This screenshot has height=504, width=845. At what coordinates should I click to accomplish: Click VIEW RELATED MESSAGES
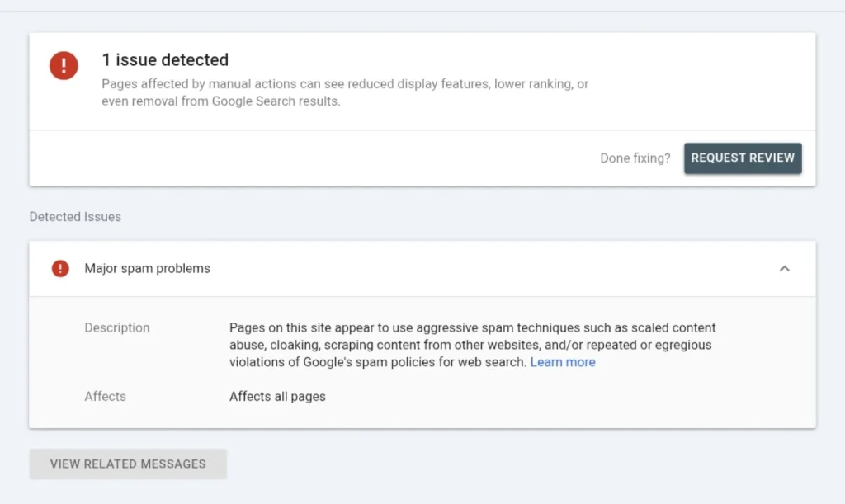[127, 464]
